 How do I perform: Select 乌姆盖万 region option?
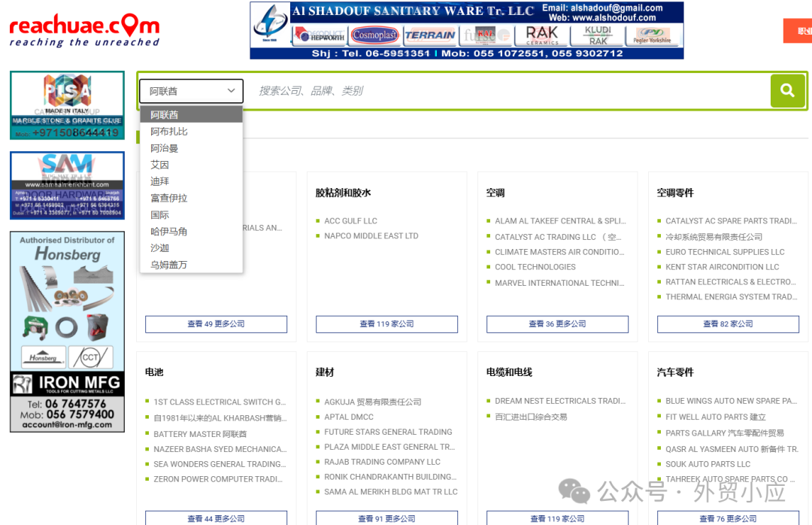191,264
